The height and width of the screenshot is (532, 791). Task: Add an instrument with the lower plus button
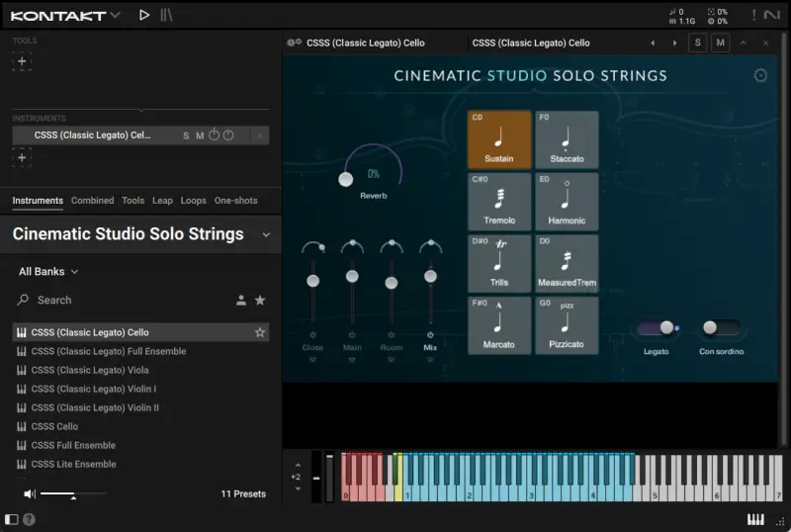coord(22,157)
